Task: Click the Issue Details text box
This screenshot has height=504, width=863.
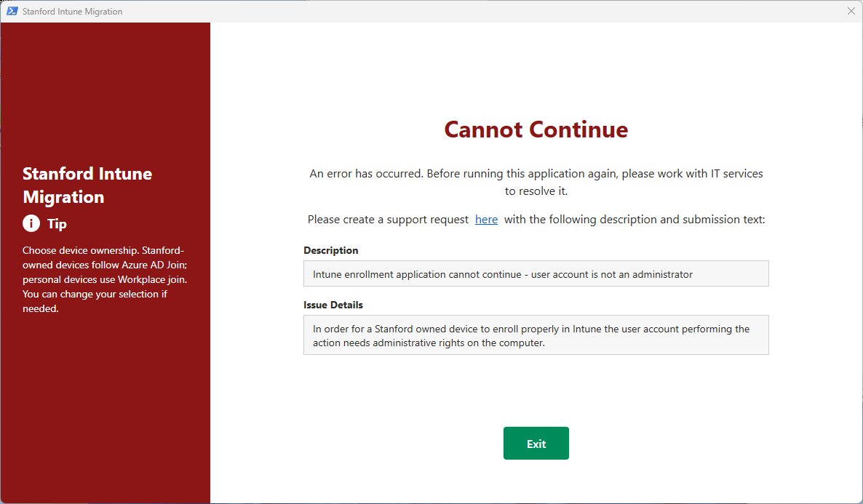Action: [x=536, y=335]
